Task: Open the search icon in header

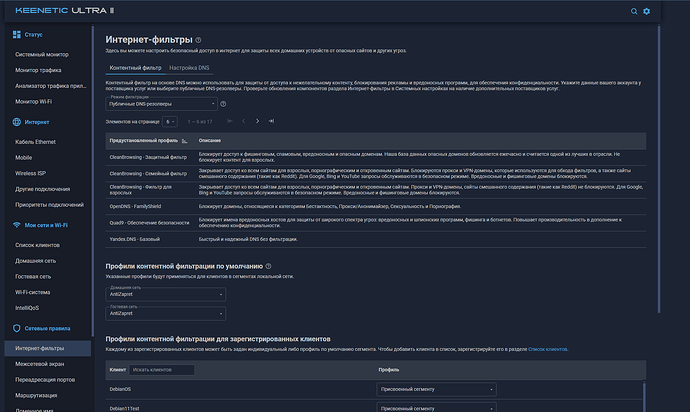Action: click(x=634, y=11)
